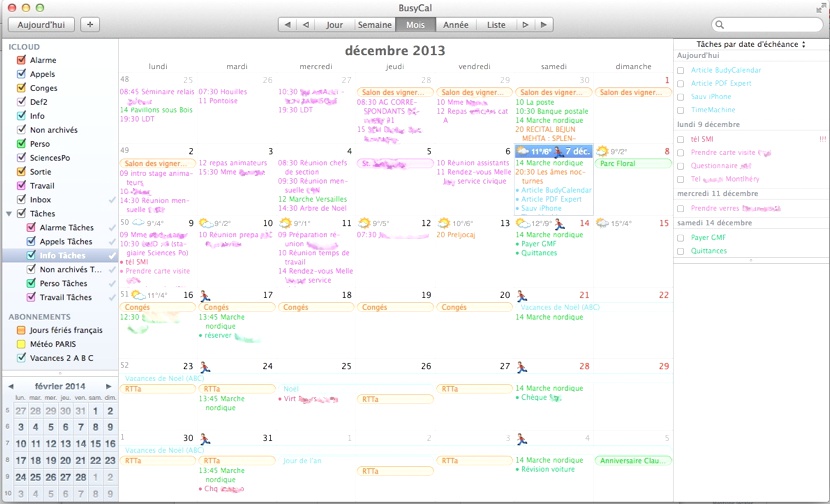Switch to Semaine view
This screenshot has height=504, width=830.
coord(374,24)
